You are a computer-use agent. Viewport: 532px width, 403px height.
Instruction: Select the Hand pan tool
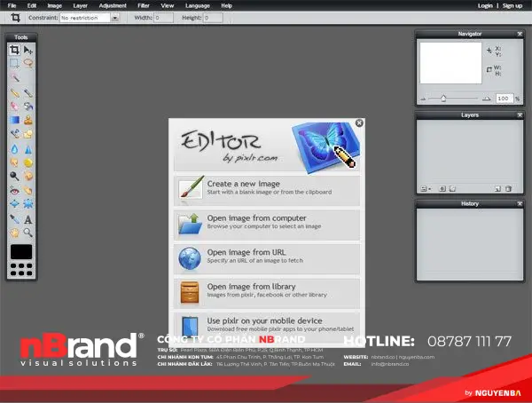point(14,233)
